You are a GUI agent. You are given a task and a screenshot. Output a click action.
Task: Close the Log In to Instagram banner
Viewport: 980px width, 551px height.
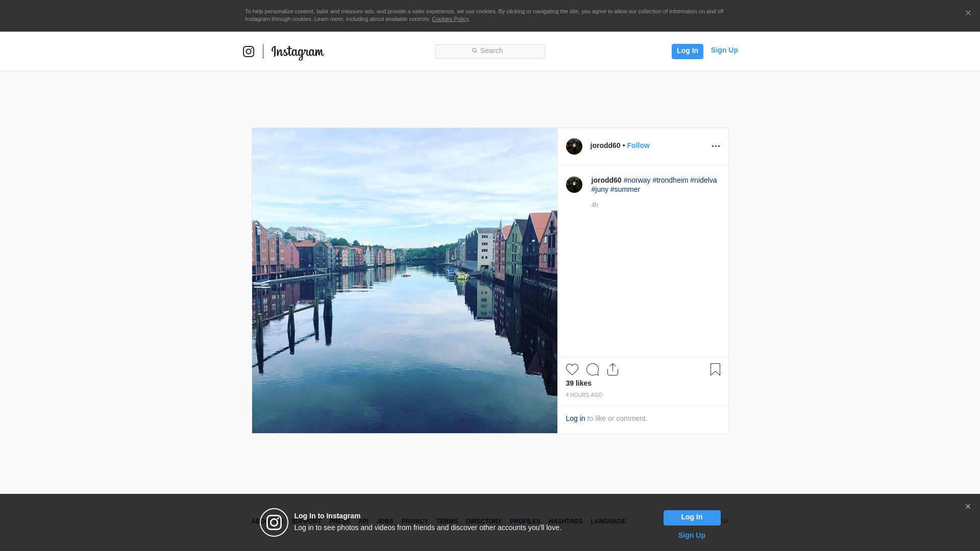click(968, 507)
